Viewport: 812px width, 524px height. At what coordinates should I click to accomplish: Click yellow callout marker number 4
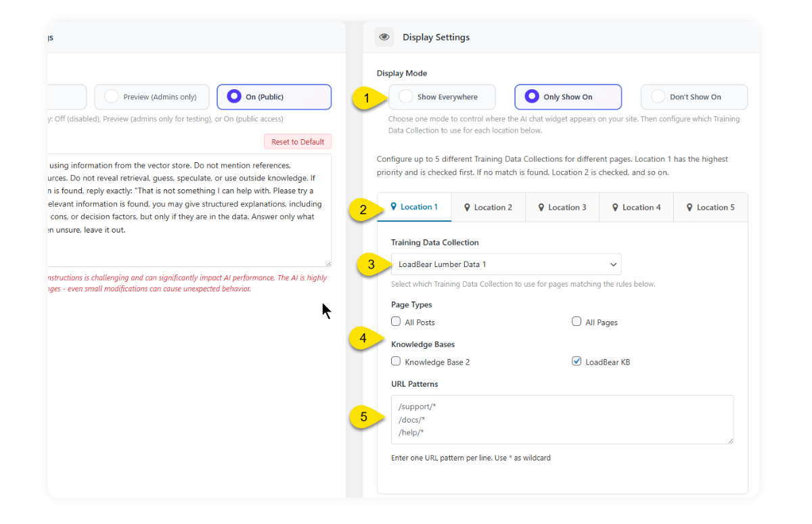tap(363, 338)
